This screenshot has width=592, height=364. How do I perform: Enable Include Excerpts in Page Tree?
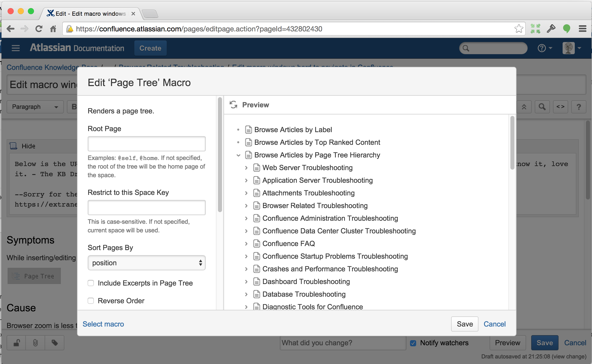pyautogui.click(x=91, y=283)
